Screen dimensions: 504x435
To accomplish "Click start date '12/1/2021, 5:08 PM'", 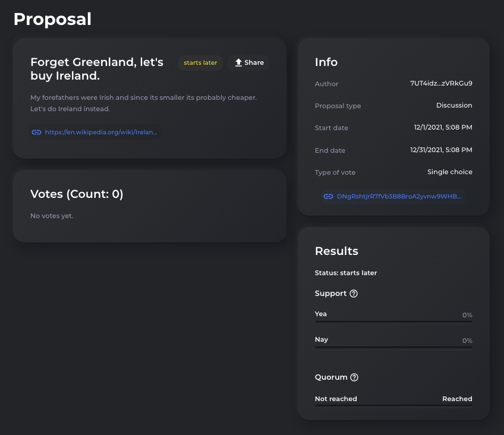I will (443, 127).
